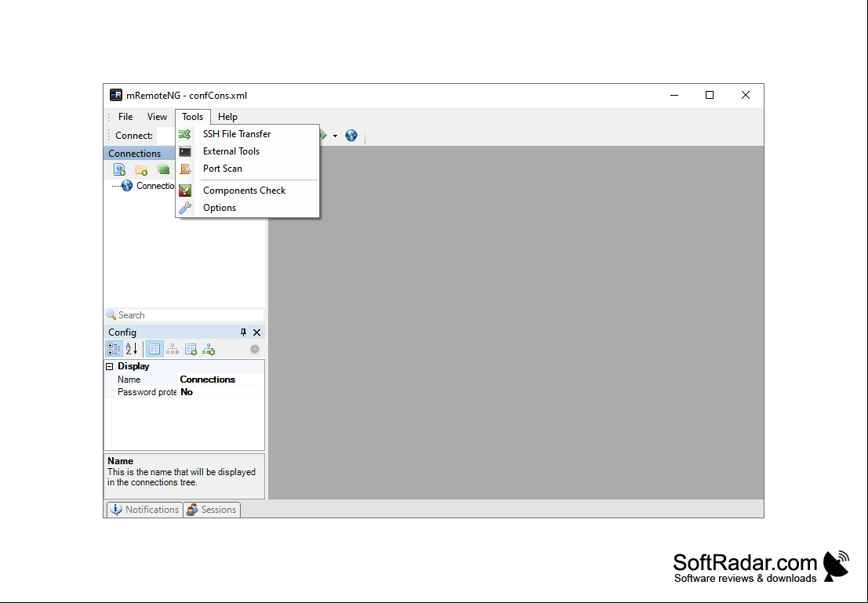Select the Password protect property row
The height and width of the screenshot is (603, 868).
(184, 392)
